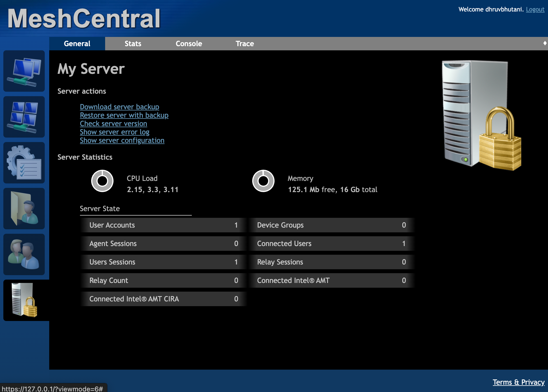Click the Memory donut gauge
The width and height of the screenshot is (548, 392).
pyautogui.click(x=263, y=181)
